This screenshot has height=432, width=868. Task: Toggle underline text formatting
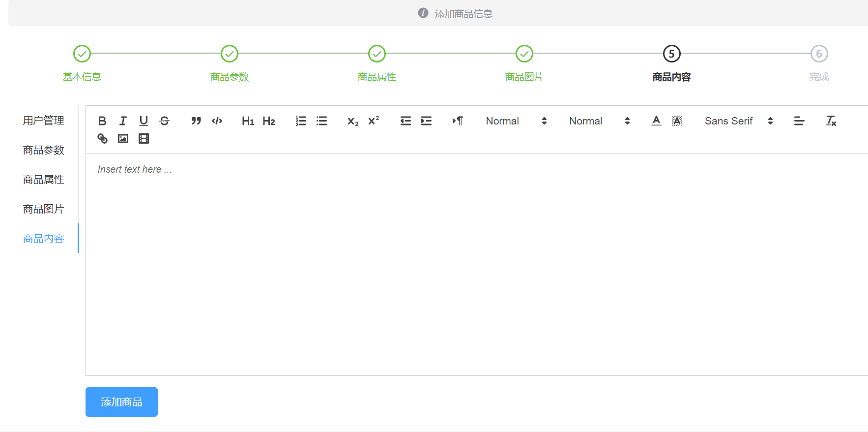tap(144, 121)
